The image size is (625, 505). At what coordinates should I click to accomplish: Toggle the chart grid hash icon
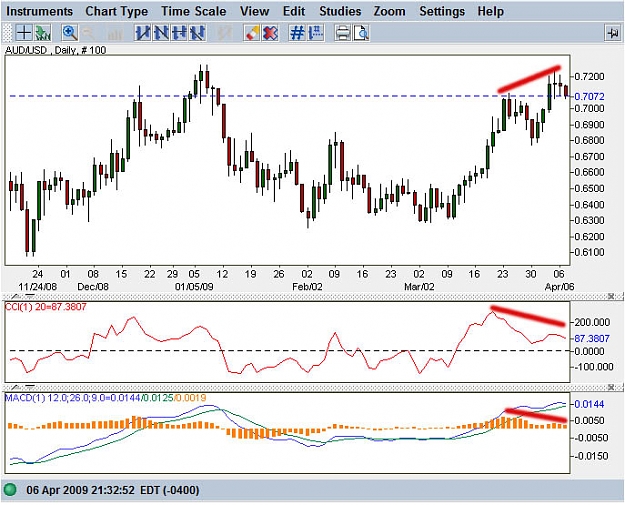[x=297, y=33]
